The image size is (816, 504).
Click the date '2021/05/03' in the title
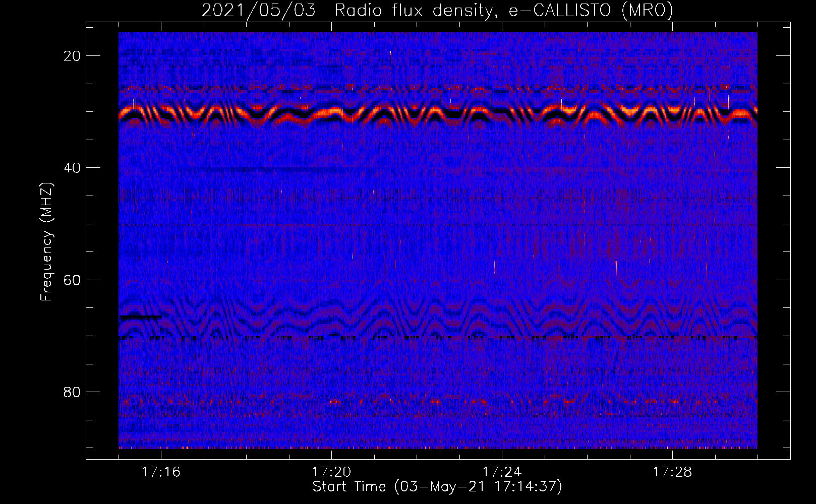(x=259, y=11)
